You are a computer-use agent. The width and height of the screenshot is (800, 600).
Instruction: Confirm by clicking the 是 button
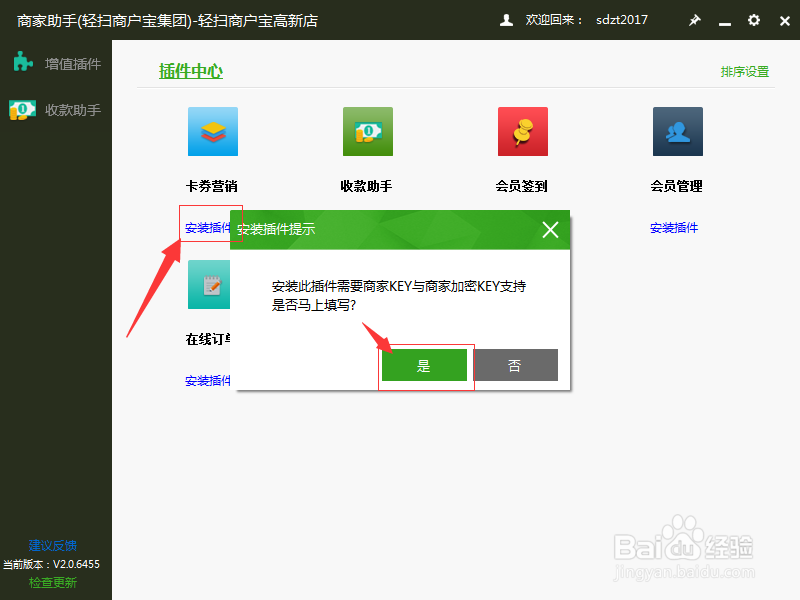coord(424,365)
